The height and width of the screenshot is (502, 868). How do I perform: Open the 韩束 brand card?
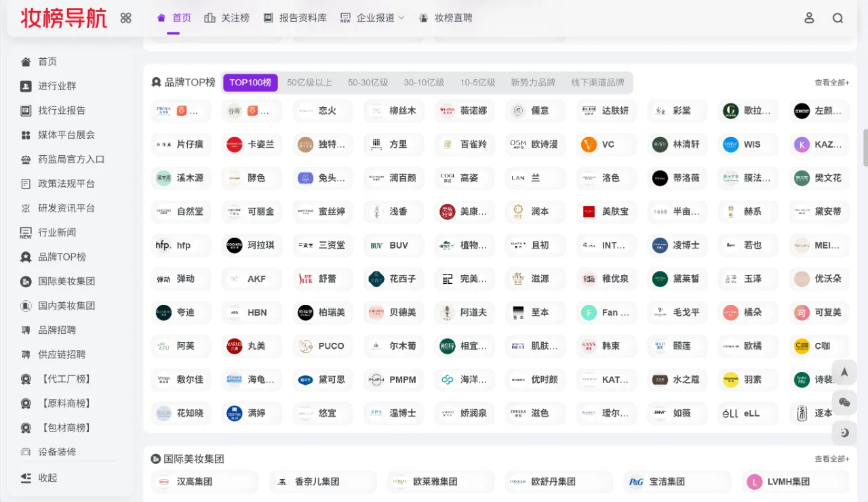tap(606, 346)
